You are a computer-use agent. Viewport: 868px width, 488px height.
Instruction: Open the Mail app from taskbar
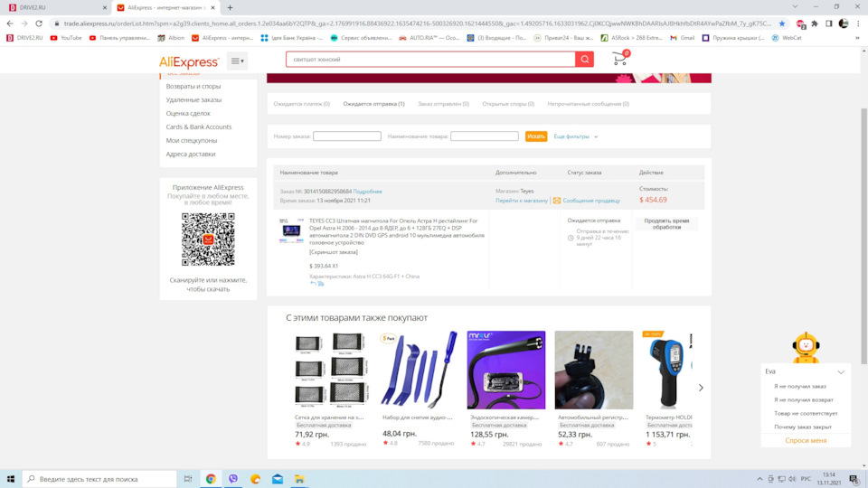(278, 479)
